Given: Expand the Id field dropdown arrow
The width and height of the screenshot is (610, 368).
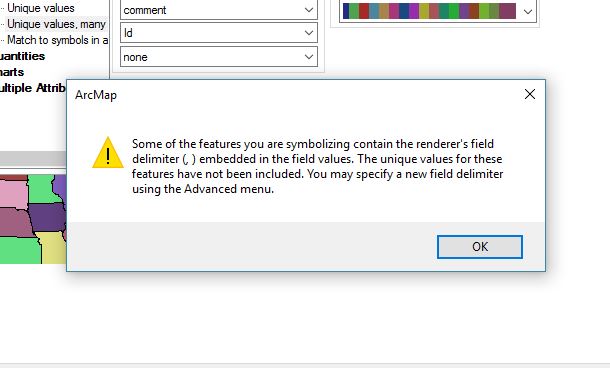Looking at the screenshot, I should pos(309,33).
